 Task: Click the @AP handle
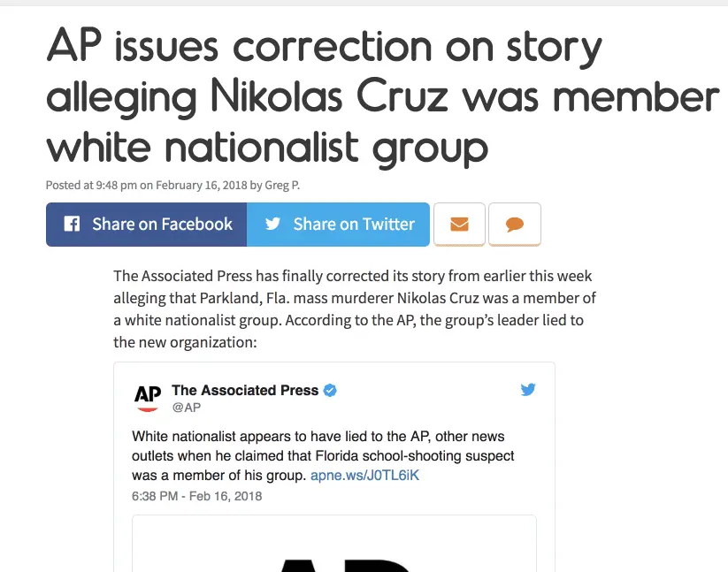coord(186,408)
